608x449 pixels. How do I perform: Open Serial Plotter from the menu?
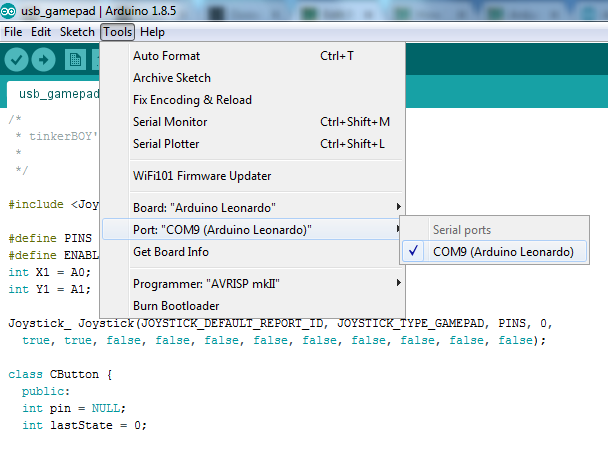[252, 144]
